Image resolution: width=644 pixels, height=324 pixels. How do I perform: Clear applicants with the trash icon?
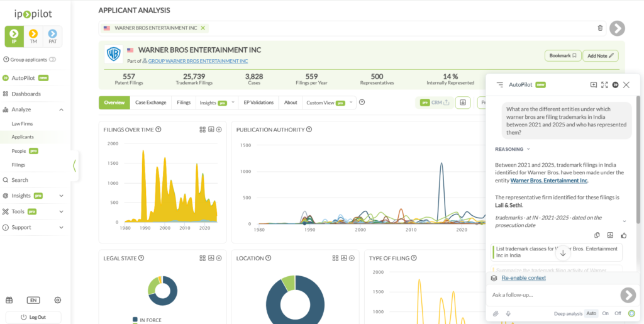tap(600, 28)
